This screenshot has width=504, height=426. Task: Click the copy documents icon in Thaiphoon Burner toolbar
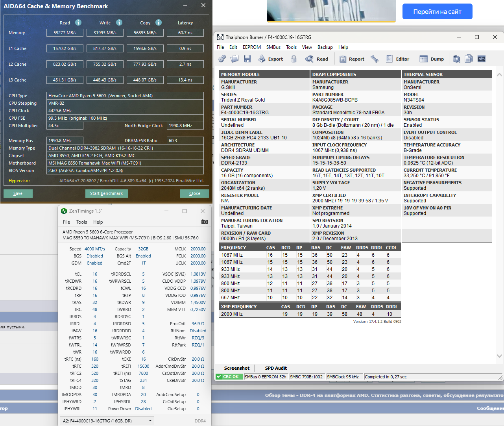469,59
